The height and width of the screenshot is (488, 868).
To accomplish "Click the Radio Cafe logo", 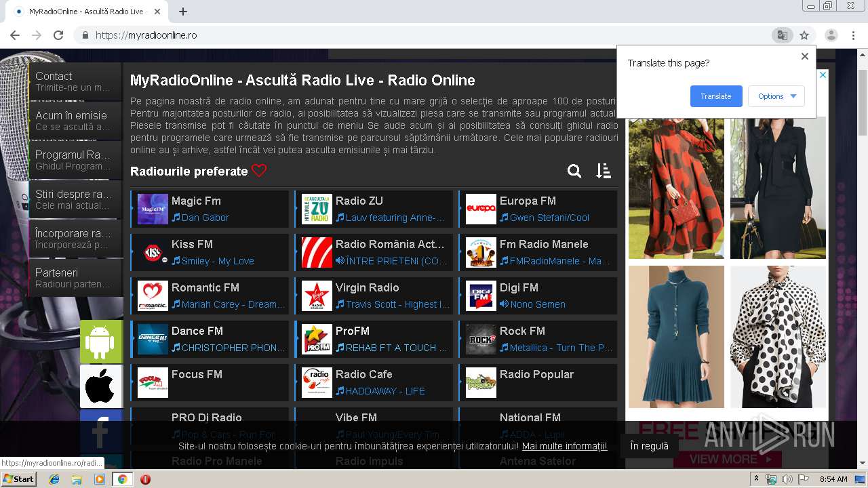I will click(x=317, y=382).
